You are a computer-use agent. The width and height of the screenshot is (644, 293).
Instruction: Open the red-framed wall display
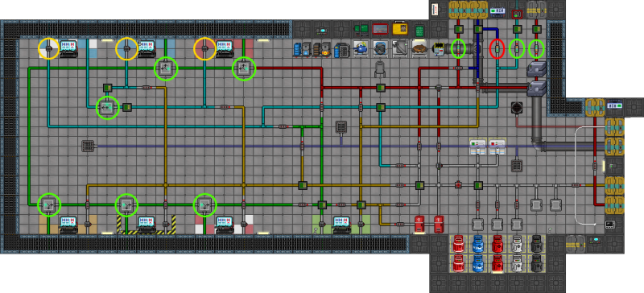click(x=380, y=29)
